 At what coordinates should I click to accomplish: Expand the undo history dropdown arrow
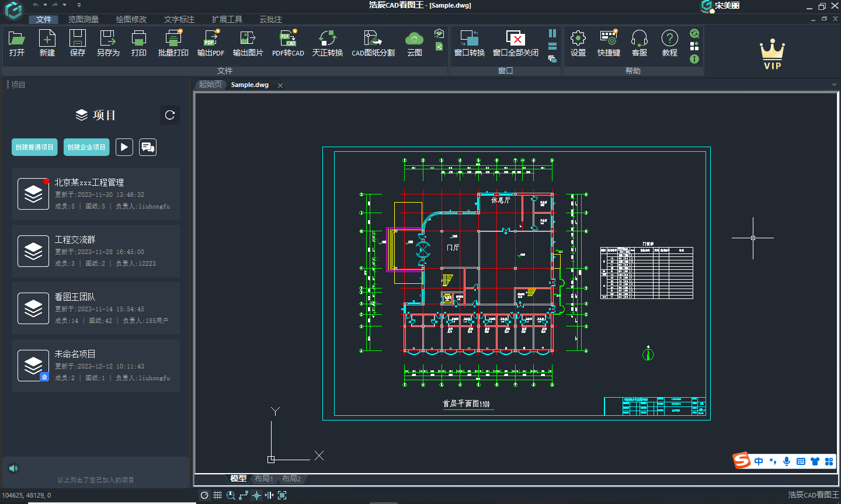point(45,5)
